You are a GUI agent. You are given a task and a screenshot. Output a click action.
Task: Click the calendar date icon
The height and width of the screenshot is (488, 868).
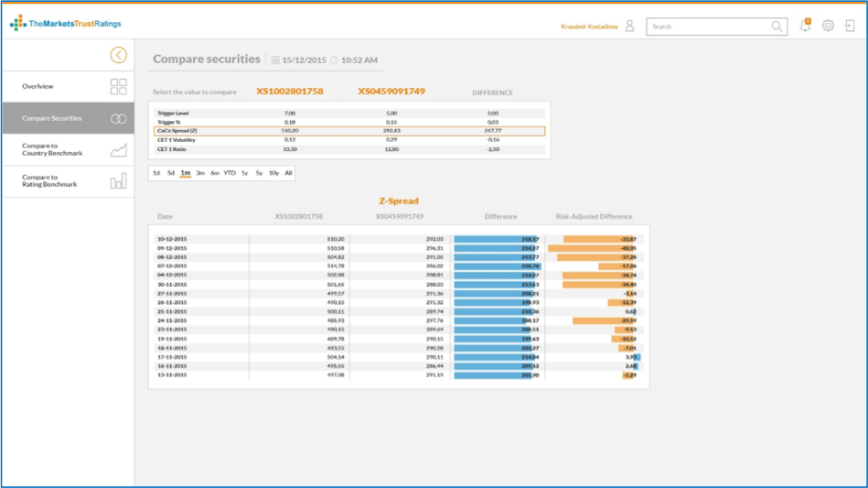275,60
